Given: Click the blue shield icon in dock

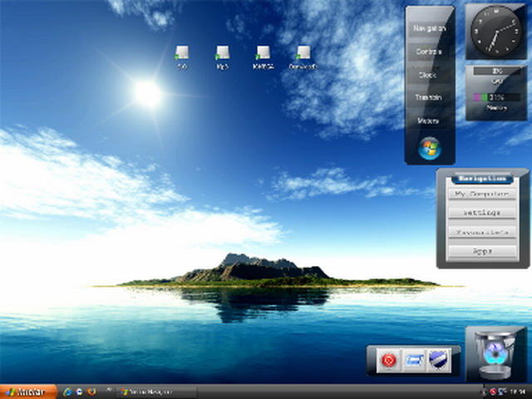Looking at the screenshot, I should (x=439, y=360).
